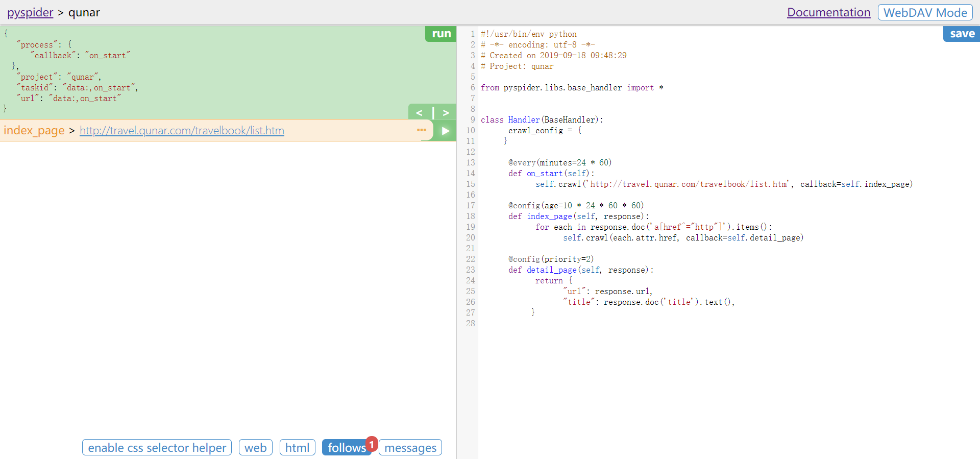Save the script with the save button

coord(962,34)
